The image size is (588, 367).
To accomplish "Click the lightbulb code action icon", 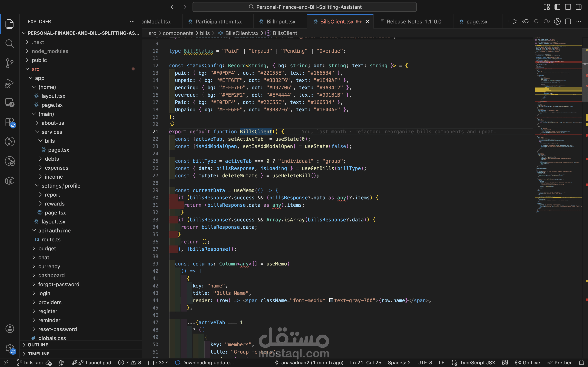I will (172, 124).
